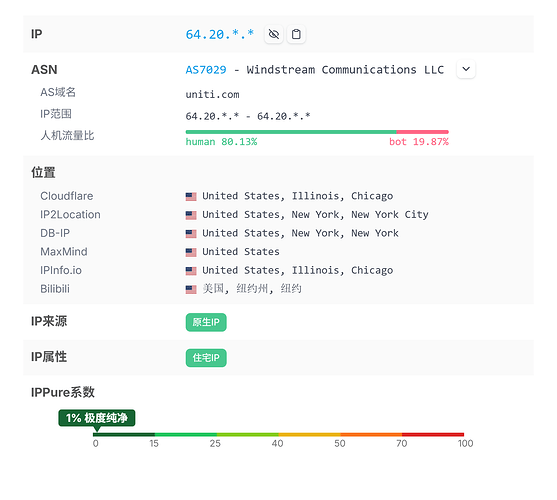Copy IP address with clipboard icon
The image size is (557, 500).
tap(296, 34)
